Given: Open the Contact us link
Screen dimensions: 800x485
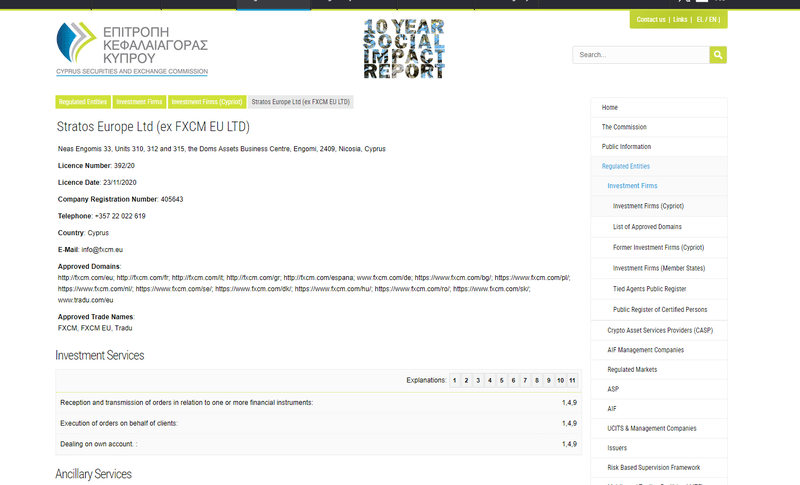Looking at the screenshot, I should 651,19.
